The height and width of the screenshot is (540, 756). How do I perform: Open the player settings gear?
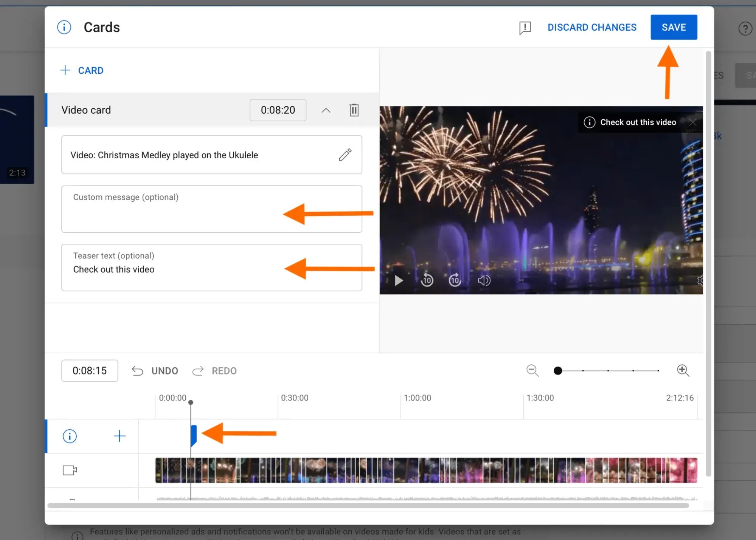[701, 280]
